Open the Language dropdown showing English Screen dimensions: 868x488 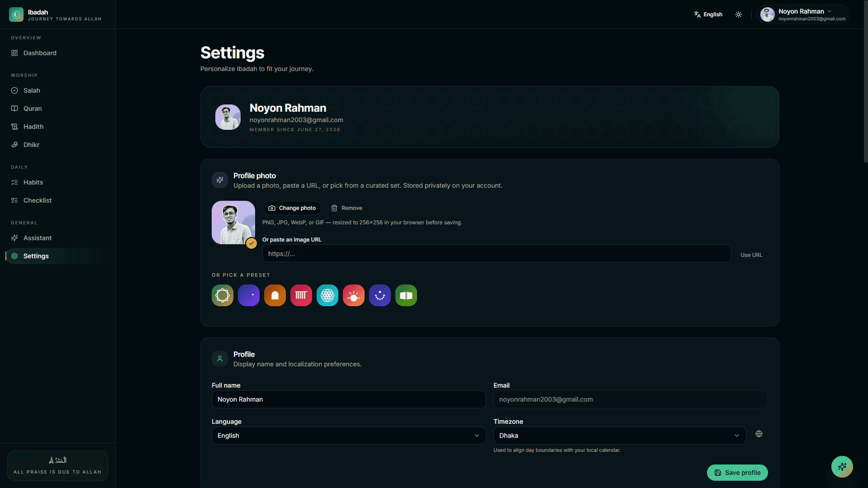[x=349, y=436]
